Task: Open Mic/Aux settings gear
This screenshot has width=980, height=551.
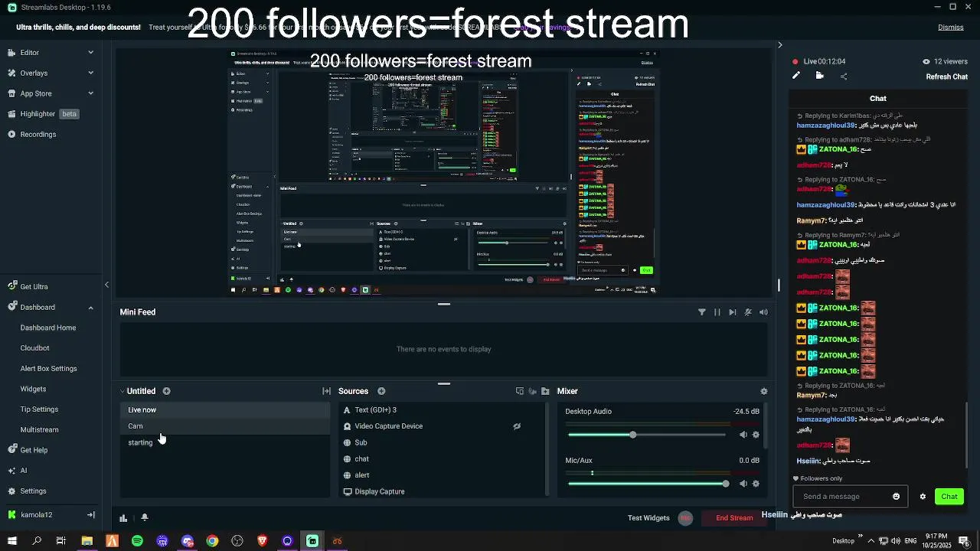Action: click(756, 484)
